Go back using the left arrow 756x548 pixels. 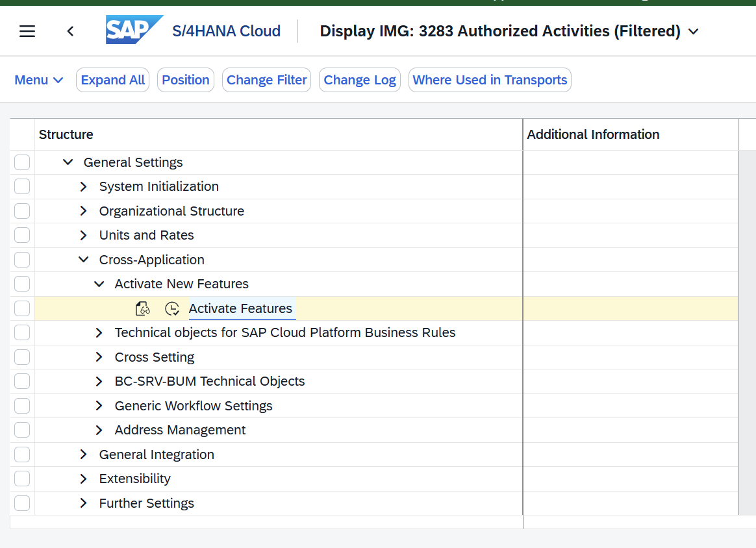pos(70,31)
